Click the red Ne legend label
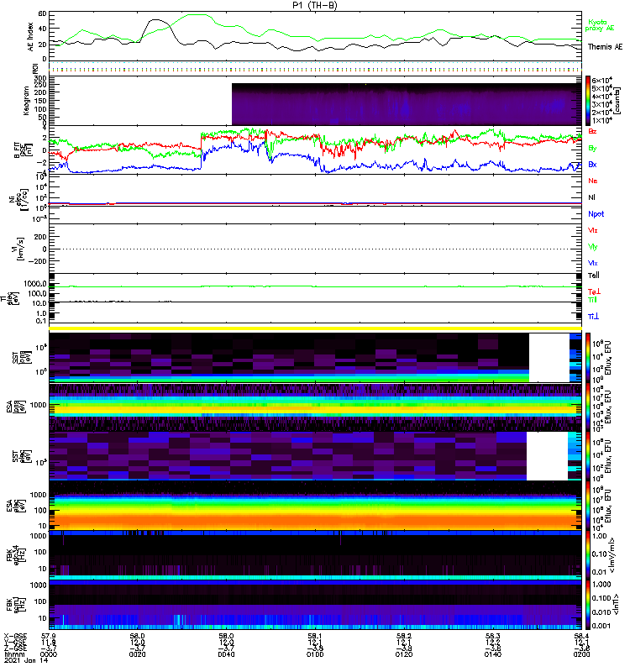The width and height of the screenshot is (630, 672). (593, 181)
